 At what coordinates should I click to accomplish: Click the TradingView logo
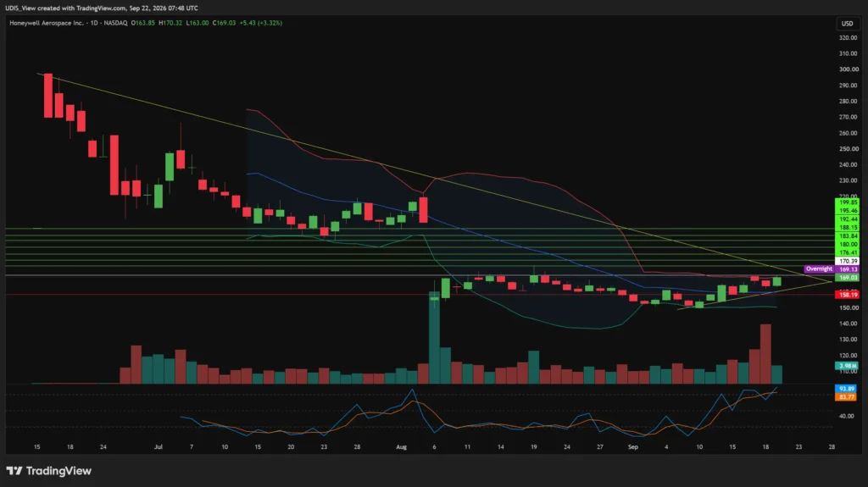[x=48, y=471]
